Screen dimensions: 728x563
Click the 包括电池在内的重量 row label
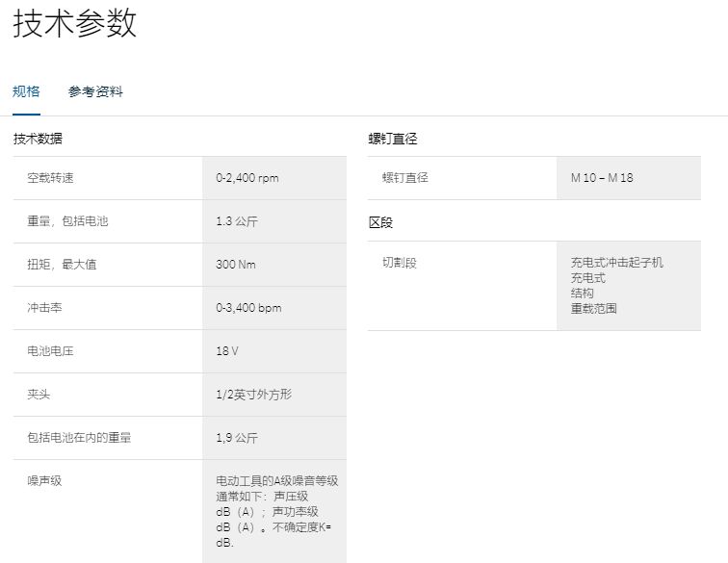click(x=79, y=438)
